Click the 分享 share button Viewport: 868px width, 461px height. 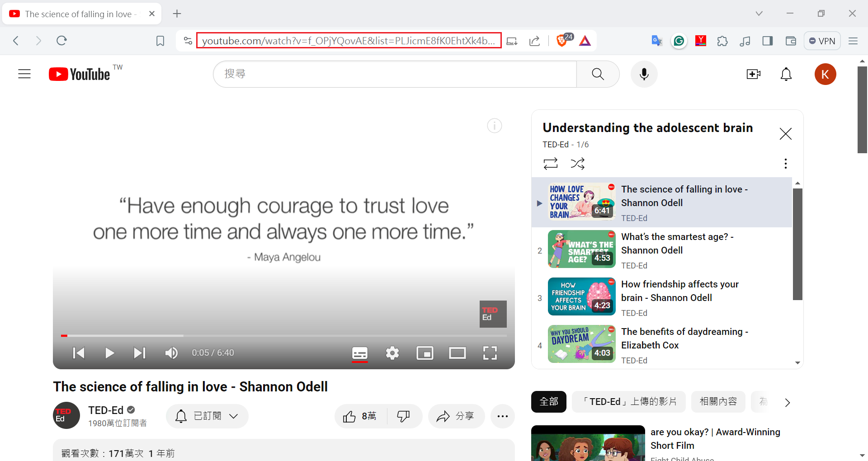coord(456,416)
